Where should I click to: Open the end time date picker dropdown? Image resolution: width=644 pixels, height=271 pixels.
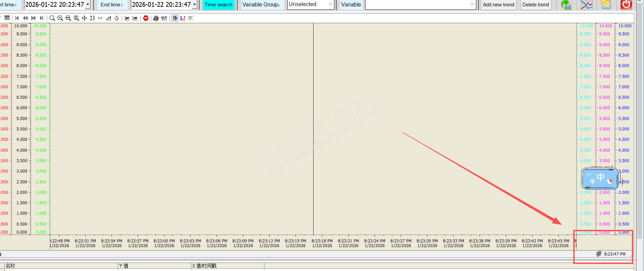194,5
